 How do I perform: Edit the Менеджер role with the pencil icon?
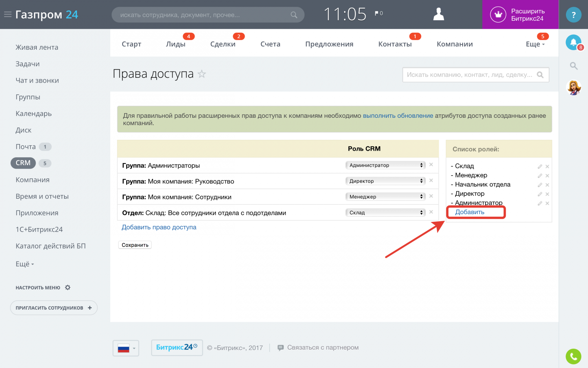point(540,176)
